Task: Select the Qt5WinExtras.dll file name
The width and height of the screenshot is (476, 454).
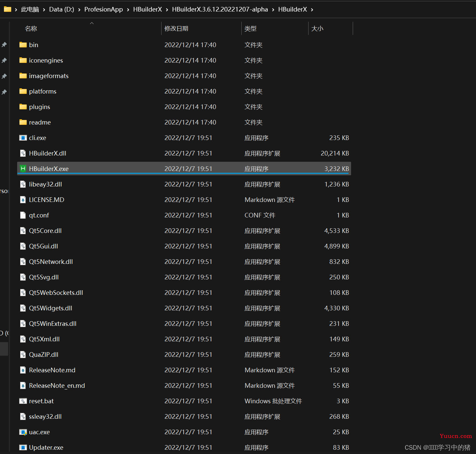Action: coord(53,324)
